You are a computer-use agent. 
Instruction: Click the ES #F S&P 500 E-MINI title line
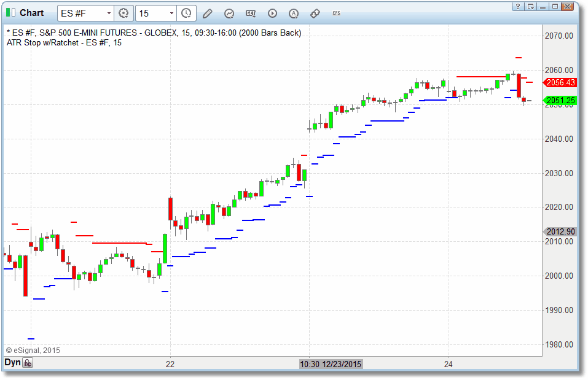(x=154, y=33)
